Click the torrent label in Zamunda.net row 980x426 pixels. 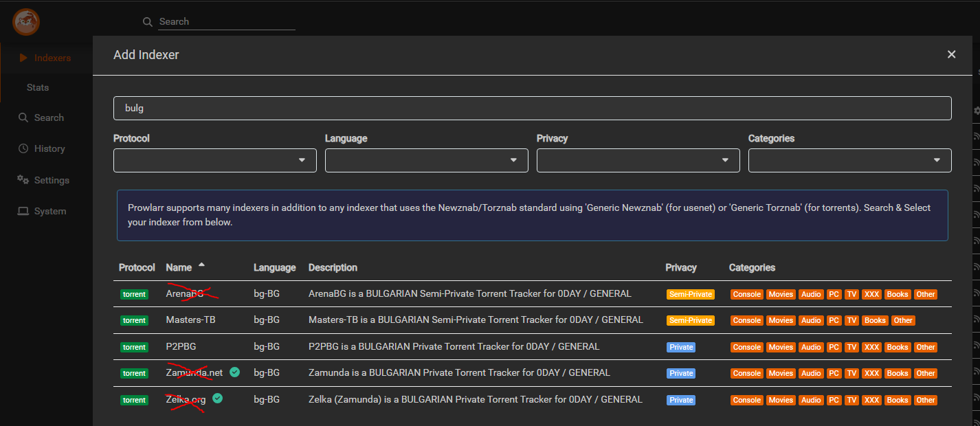[x=134, y=373]
